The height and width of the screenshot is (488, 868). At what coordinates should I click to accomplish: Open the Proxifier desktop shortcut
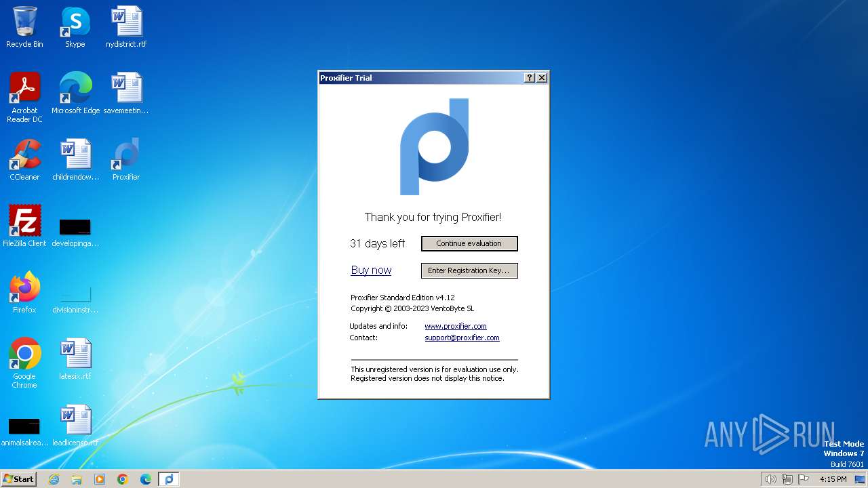[x=126, y=160]
